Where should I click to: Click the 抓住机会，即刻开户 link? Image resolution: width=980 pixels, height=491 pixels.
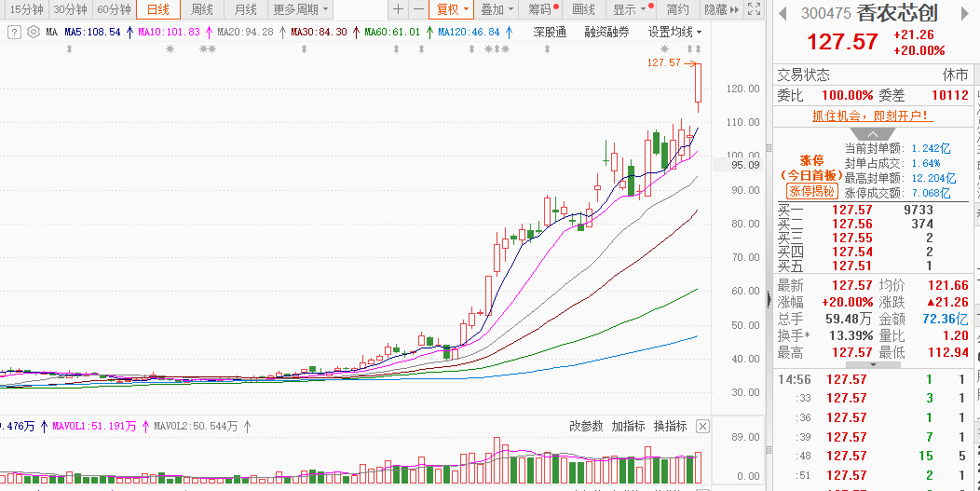click(873, 116)
